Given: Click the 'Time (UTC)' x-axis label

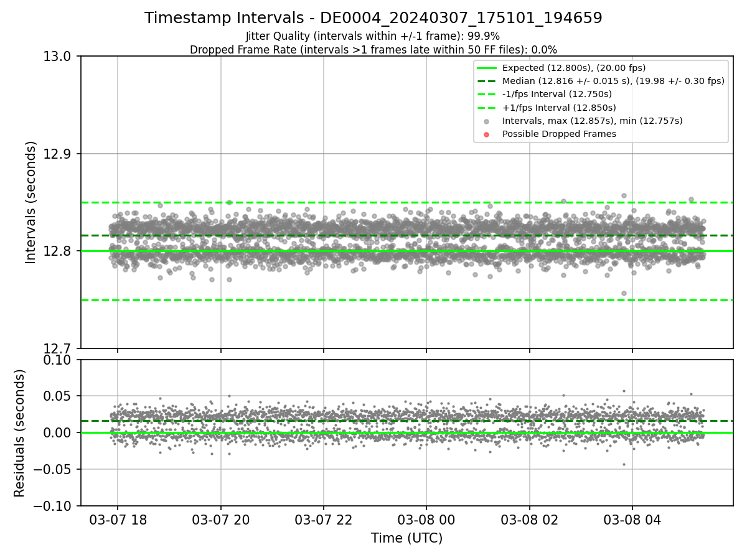Looking at the screenshot, I should pos(407,538).
